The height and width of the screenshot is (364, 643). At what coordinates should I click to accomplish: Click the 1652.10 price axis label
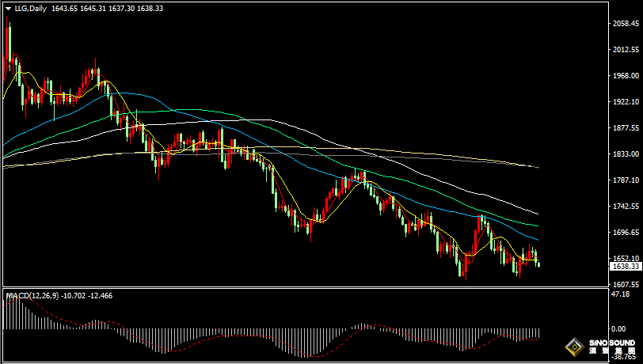tap(625, 258)
